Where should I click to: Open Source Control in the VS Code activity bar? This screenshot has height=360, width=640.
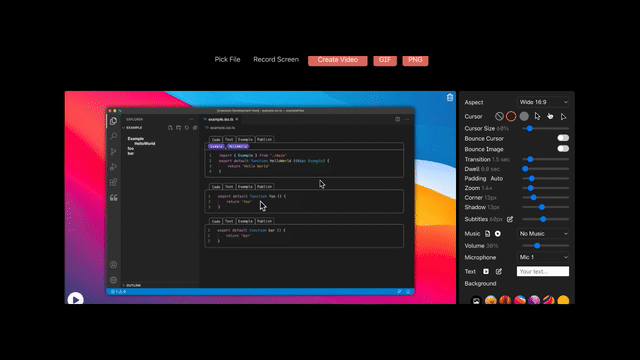[113, 151]
